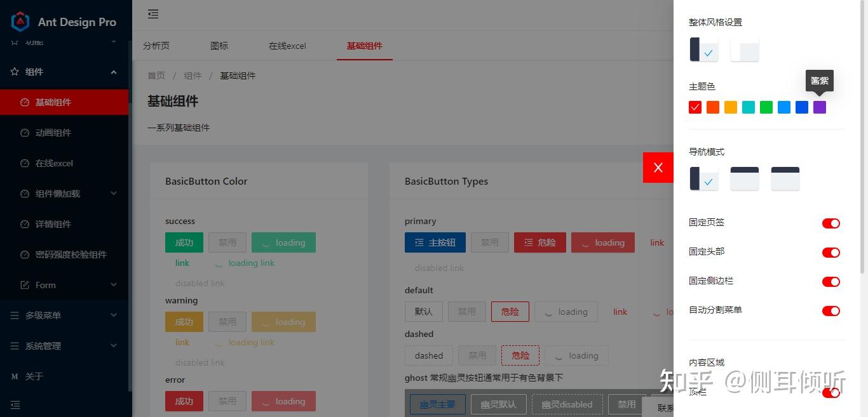868x417 pixels.
Task: Click the Ant Design Pro logo
Action: pyautogui.click(x=20, y=21)
